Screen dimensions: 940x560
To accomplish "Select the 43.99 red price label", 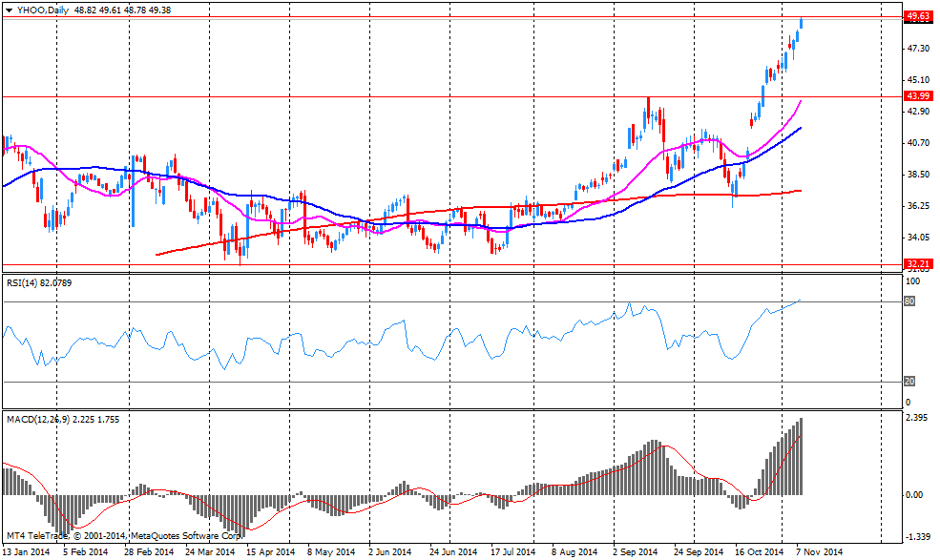I will click(917, 96).
